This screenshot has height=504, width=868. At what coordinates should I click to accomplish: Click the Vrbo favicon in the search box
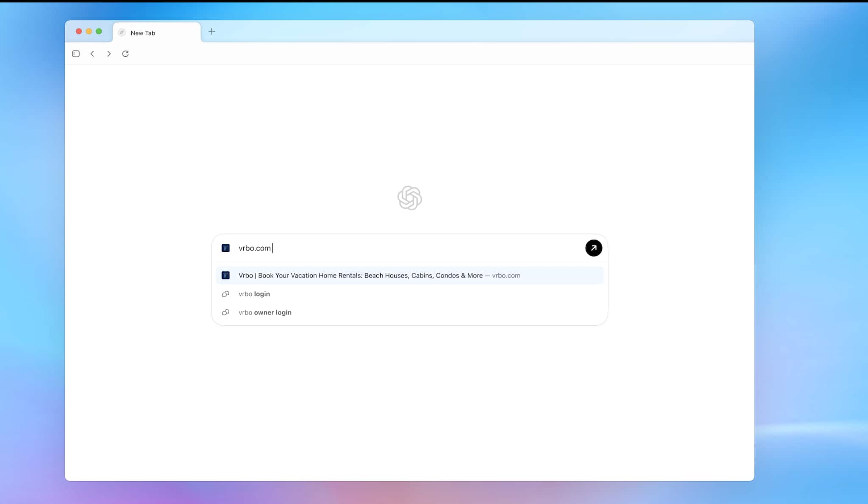[x=225, y=248]
